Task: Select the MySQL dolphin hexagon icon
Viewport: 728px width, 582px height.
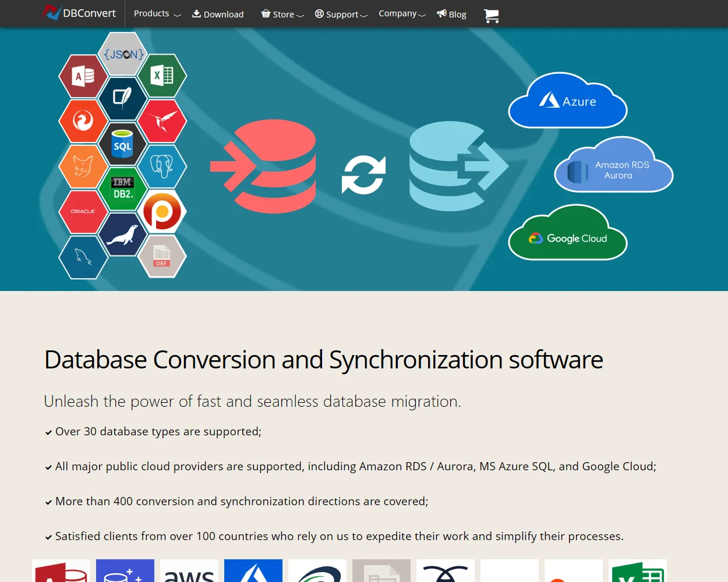Action: tap(83, 257)
